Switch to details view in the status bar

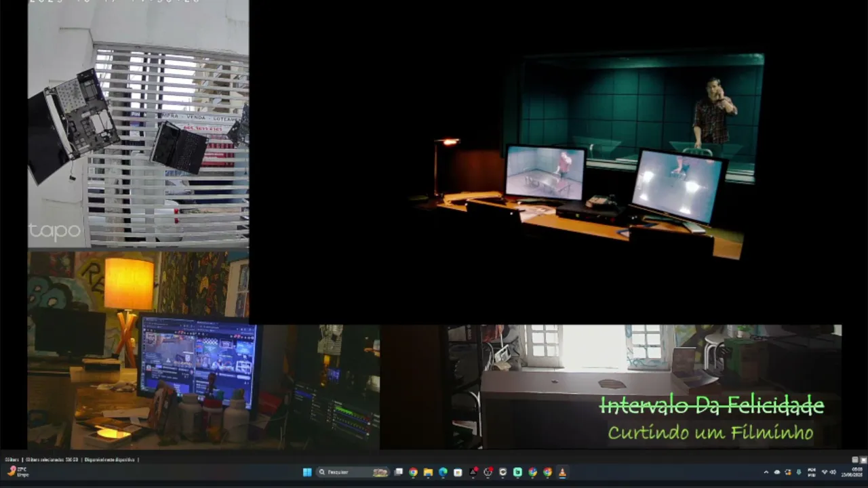coord(855,460)
